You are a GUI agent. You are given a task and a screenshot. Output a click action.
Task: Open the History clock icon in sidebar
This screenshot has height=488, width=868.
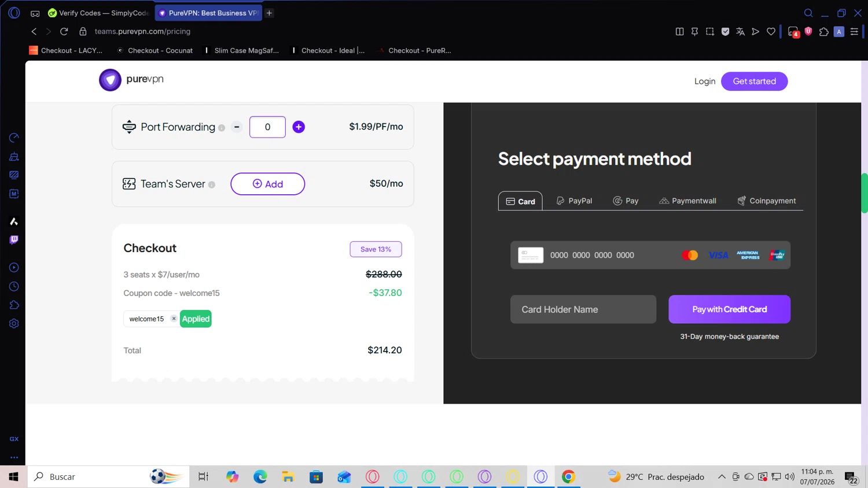(14, 286)
